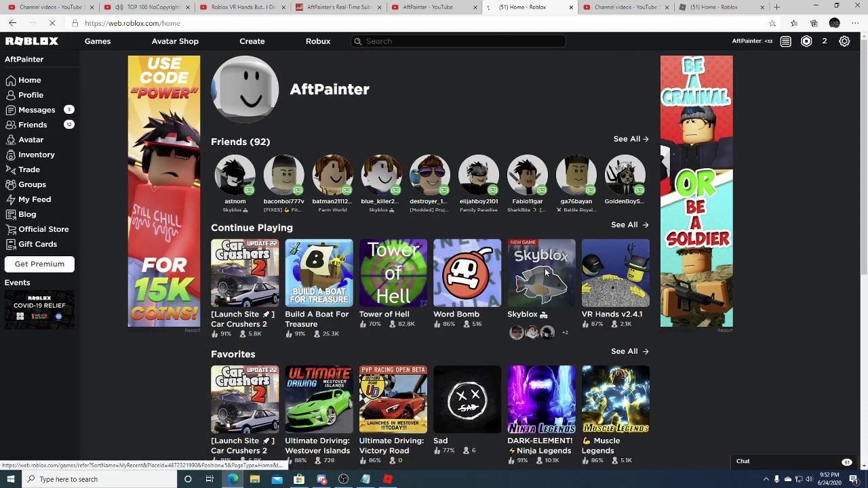
Task: Open Windows Start menu
Action: pyautogui.click(x=10, y=479)
